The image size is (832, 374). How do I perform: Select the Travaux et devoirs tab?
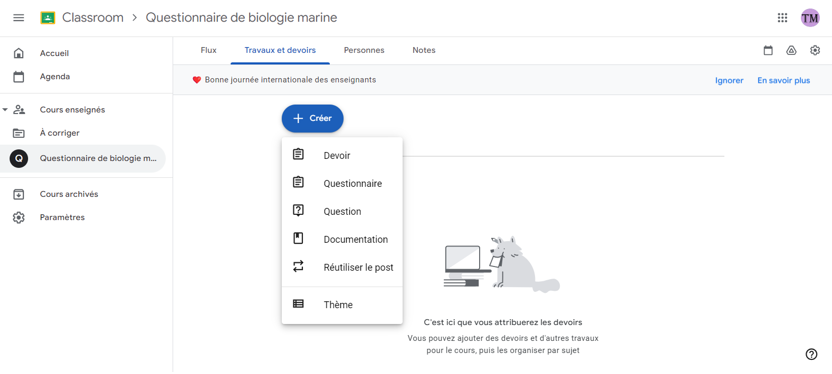(280, 50)
